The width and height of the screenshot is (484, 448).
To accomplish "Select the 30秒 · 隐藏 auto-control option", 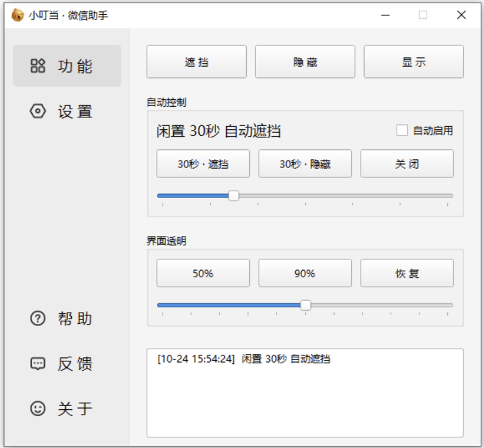I will pyautogui.click(x=305, y=164).
